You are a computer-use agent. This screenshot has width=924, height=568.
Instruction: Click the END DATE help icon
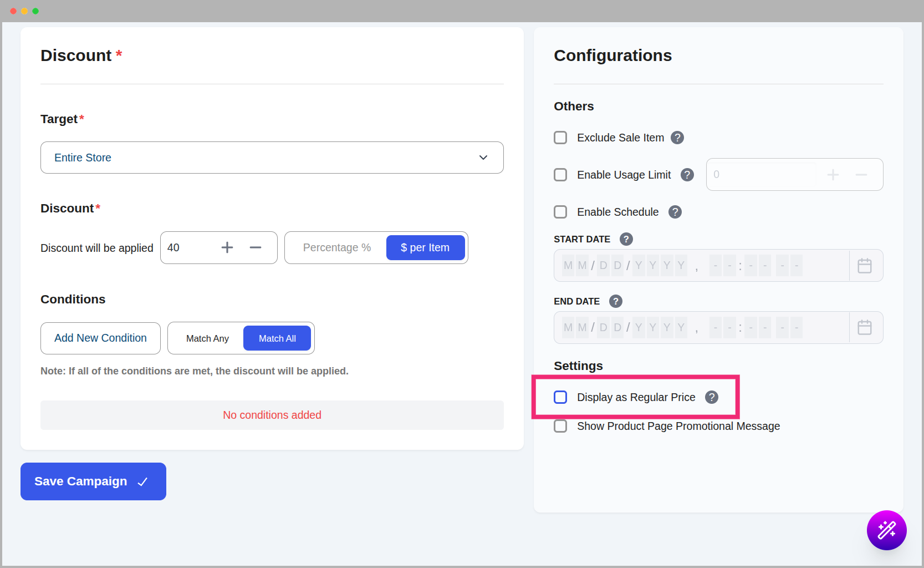pyautogui.click(x=615, y=301)
